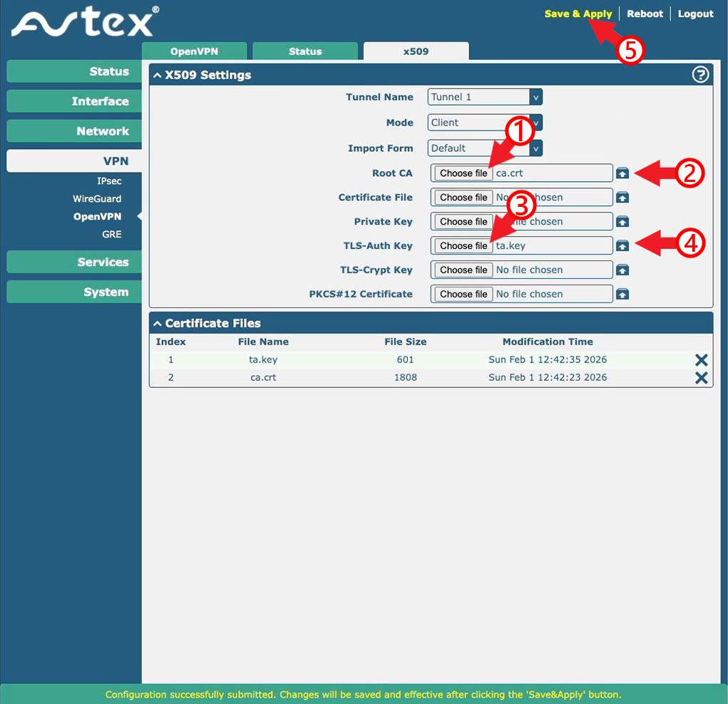This screenshot has height=704, width=728.
Task: Click the Reboot link
Action: tap(645, 14)
